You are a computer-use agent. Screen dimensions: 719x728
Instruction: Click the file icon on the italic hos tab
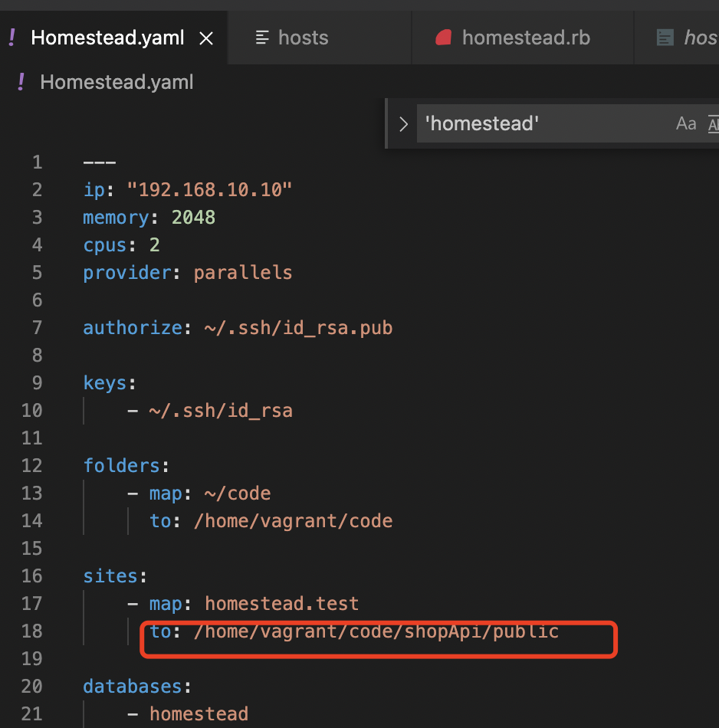pos(665,38)
